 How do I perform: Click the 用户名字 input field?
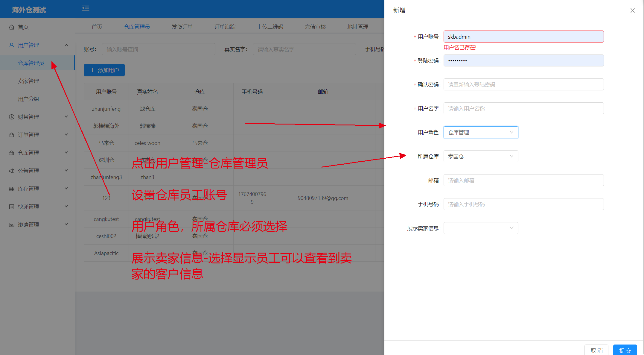523,108
